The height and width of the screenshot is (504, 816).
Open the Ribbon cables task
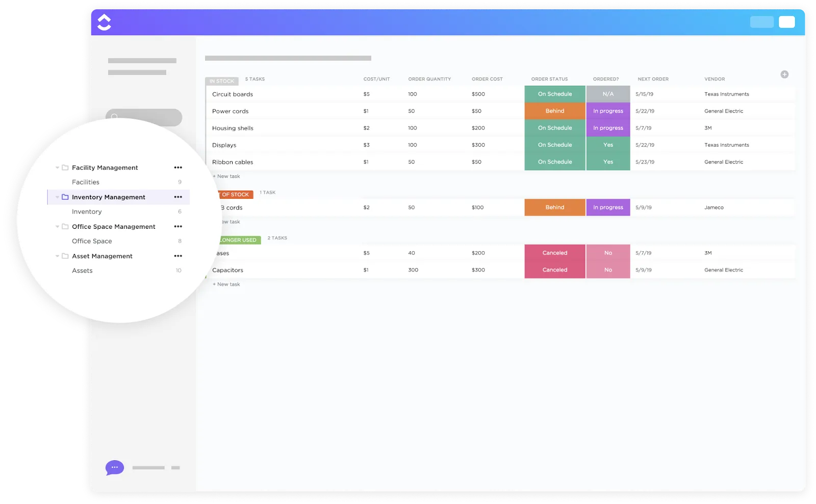(x=233, y=162)
